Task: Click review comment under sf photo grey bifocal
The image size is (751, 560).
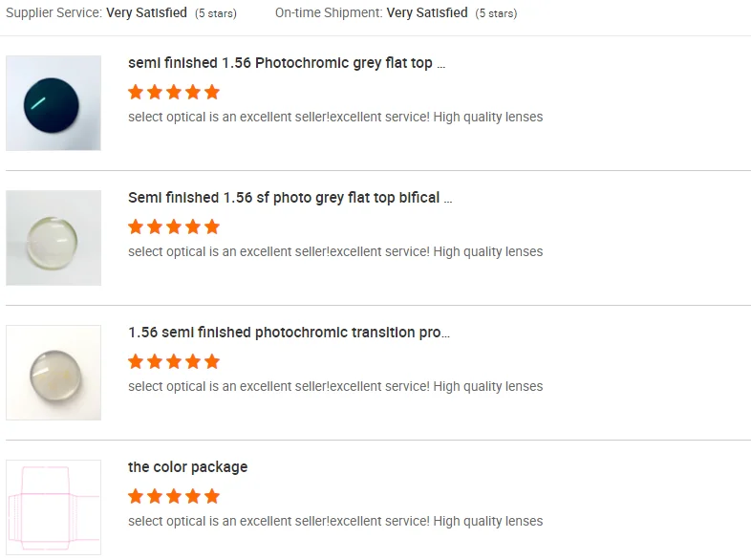Action: pos(334,251)
